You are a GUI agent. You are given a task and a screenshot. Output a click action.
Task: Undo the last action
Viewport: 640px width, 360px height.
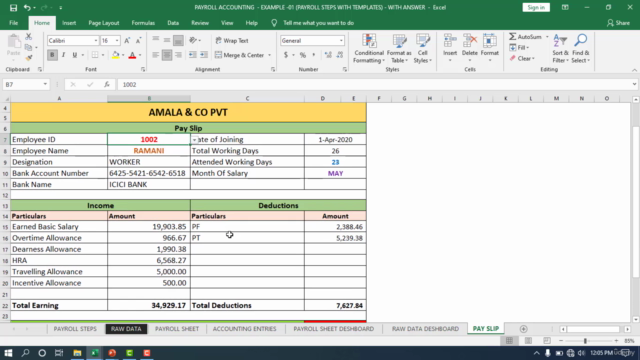point(27,7)
